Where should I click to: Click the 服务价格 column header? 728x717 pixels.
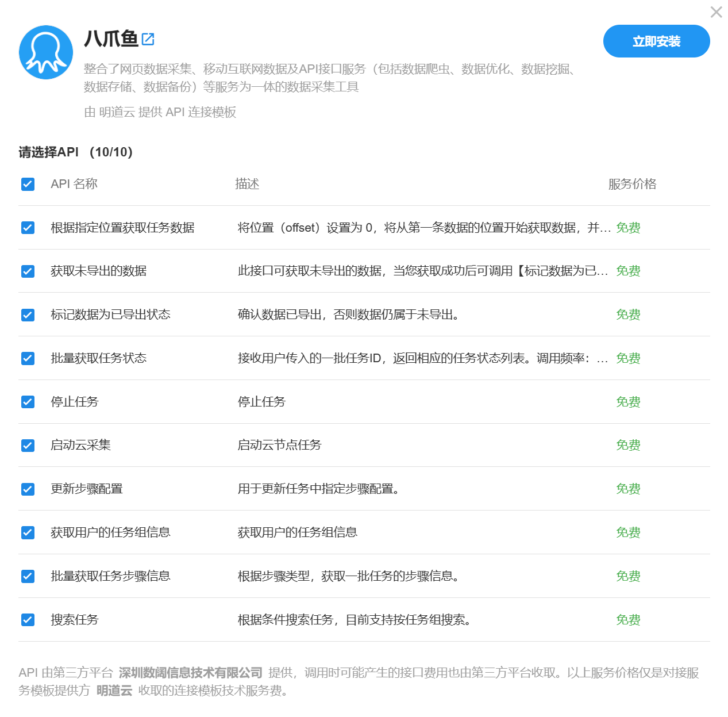coord(632,184)
